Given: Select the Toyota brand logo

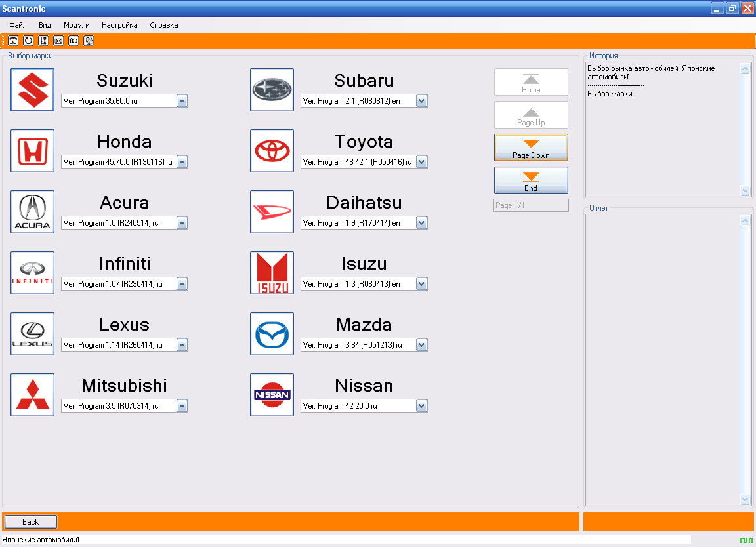Looking at the screenshot, I should pos(272,151).
